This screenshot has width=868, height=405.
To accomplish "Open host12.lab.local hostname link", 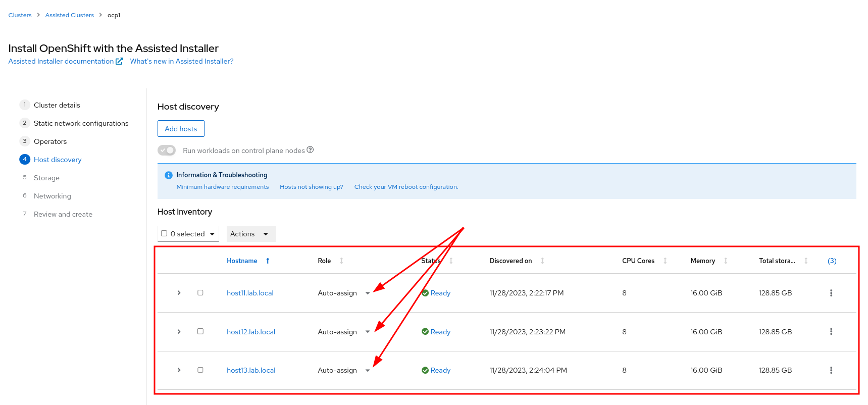I will (251, 332).
